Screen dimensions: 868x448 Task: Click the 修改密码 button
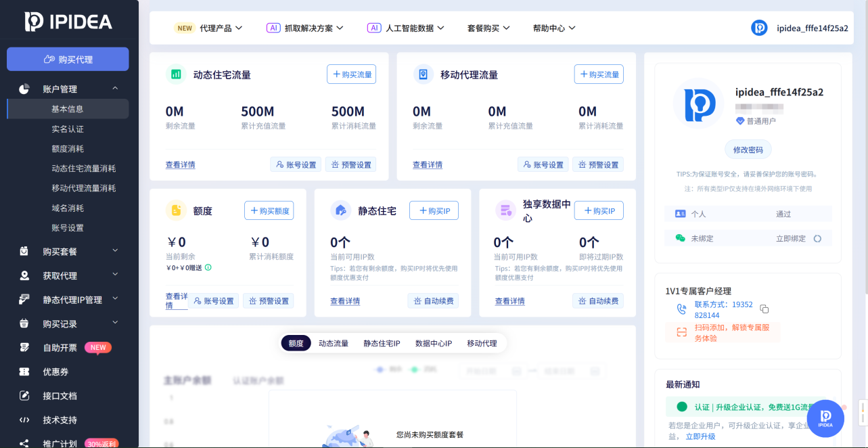(x=748, y=150)
